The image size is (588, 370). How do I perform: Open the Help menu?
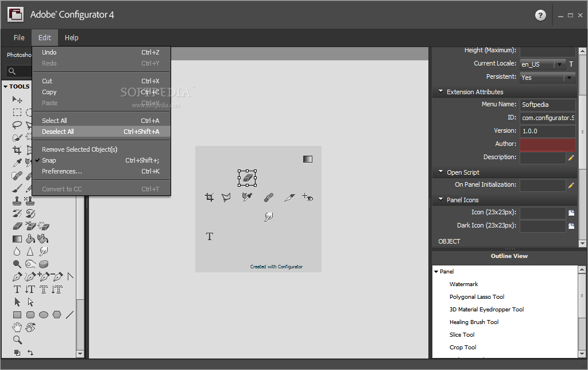[x=71, y=37]
